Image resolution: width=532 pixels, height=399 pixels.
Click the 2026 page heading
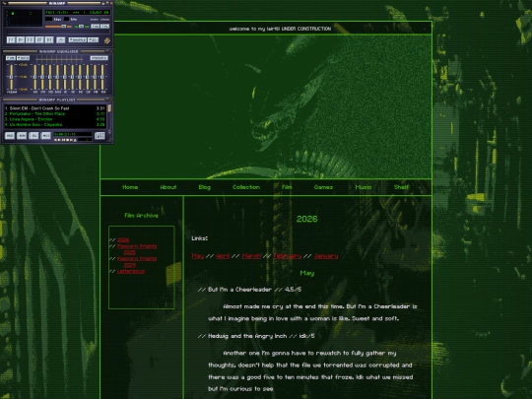click(307, 219)
